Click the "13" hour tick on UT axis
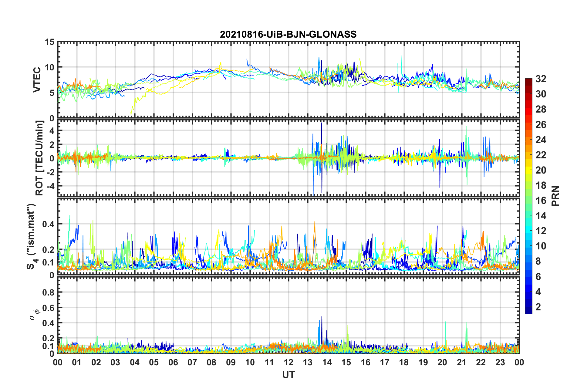The height and width of the screenshot is (392, 577). [308, 362]
